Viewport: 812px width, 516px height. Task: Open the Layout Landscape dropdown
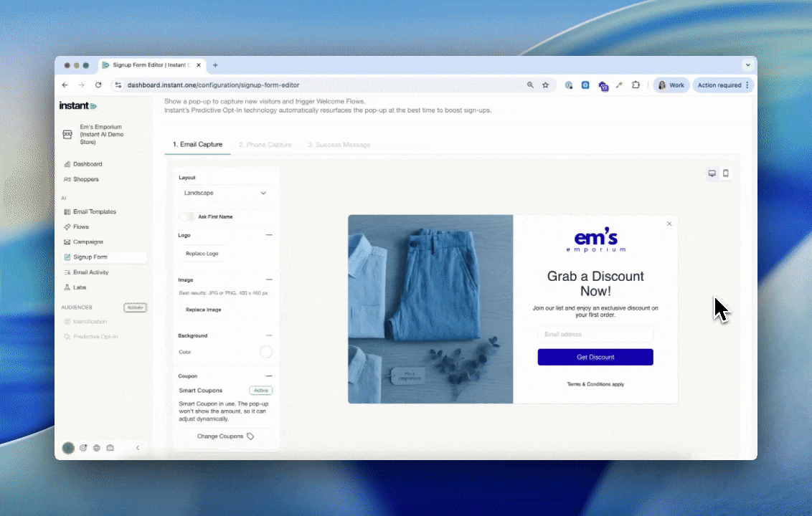225,193
